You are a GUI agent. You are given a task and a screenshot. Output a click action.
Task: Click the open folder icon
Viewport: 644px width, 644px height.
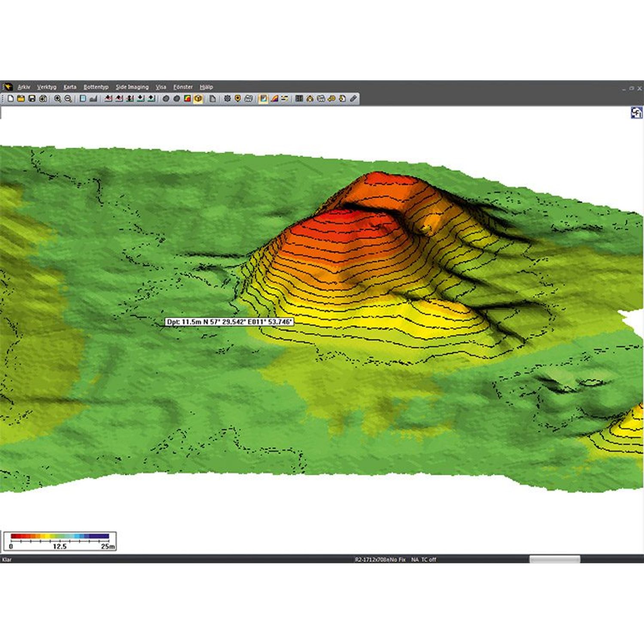(x=21, y=99)
